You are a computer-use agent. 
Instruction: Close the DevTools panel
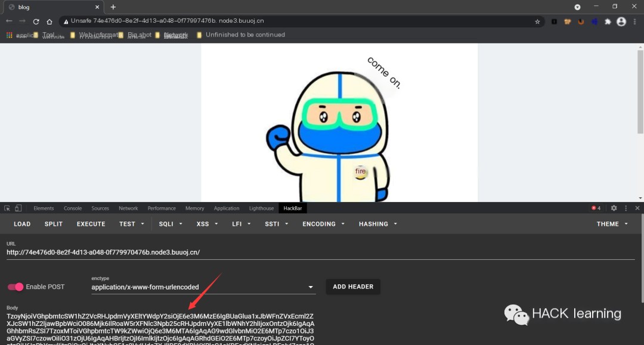[x=637, y=208]
